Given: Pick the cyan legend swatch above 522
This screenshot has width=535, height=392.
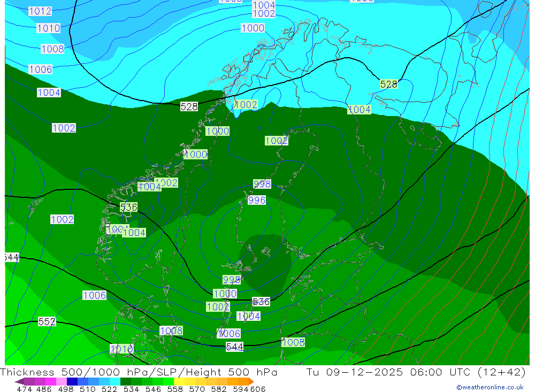Looking at the screenshot, I should coord(115,381).
